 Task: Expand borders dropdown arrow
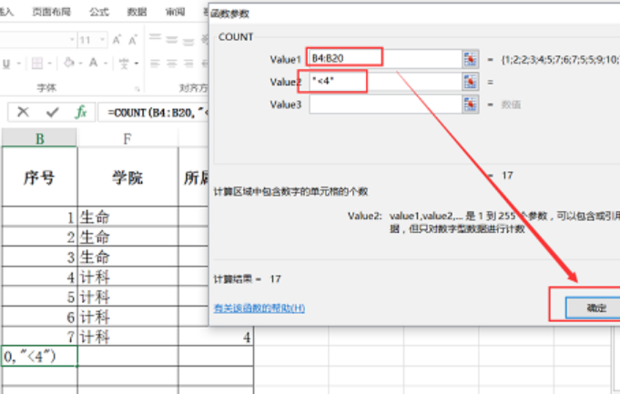[x=49, y=63]
